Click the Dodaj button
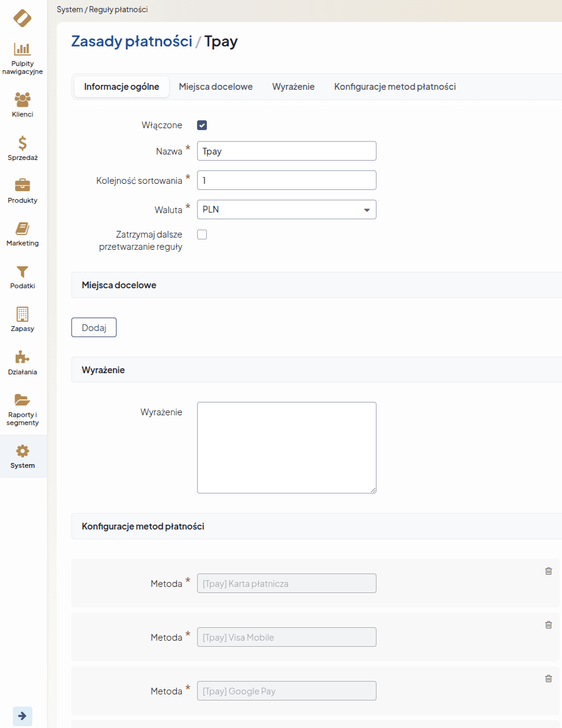This screenshot has width=562, height=728. point(94,327)
